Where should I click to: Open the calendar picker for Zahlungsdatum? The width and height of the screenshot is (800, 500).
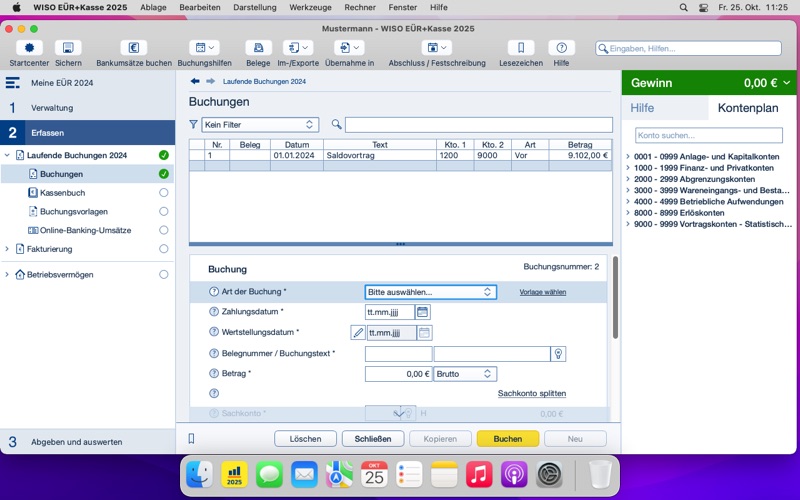coord(422,312)
